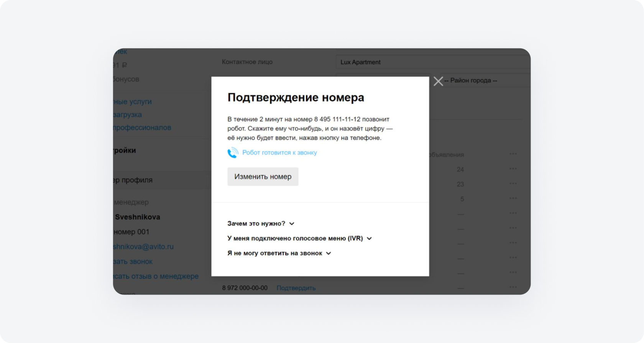The width and height of the screenshot is (644, 343).
Task: Click the Lux Apartment contact field
Action: click(x=433, y=62)
